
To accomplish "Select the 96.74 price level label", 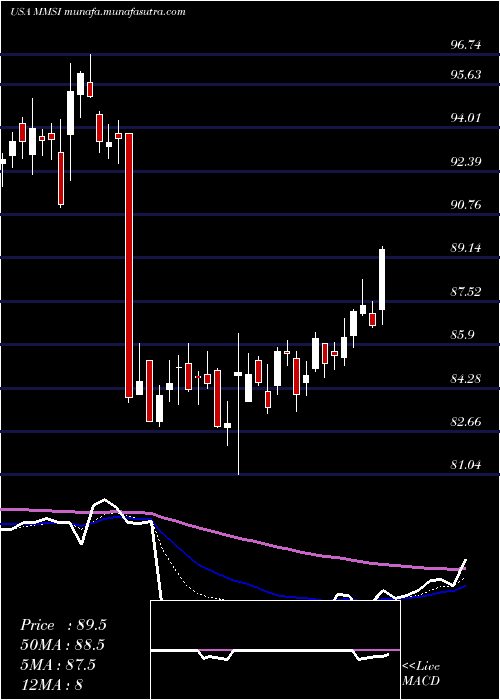I will click(x=466, y=45).
